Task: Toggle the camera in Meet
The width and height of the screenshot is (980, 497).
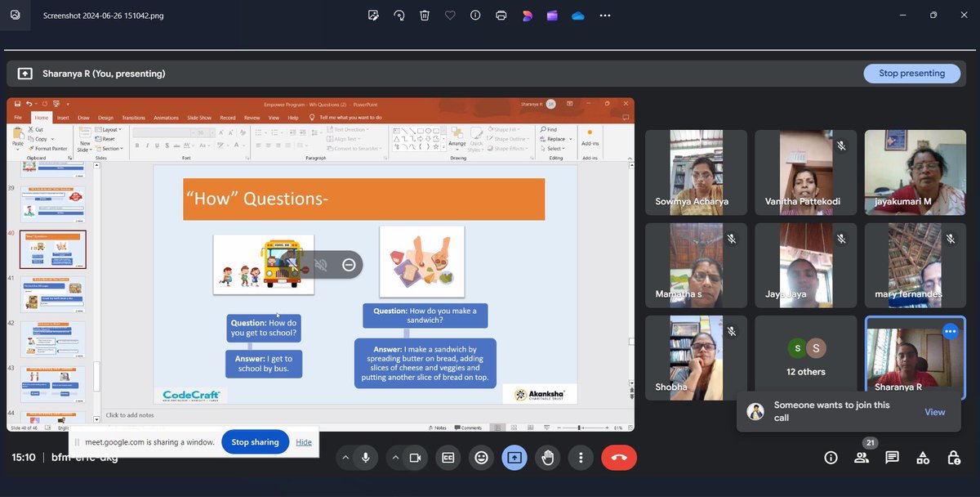Action: pos(415,458)
